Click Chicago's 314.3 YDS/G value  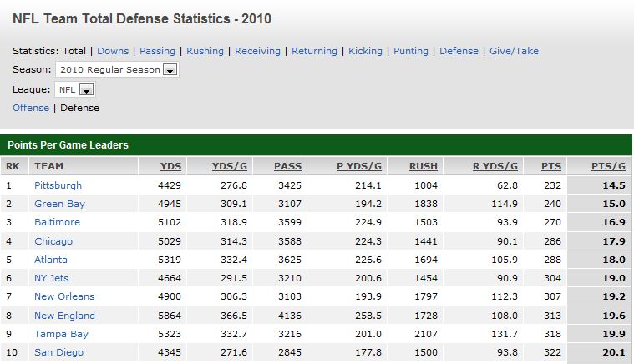[234, 241]
